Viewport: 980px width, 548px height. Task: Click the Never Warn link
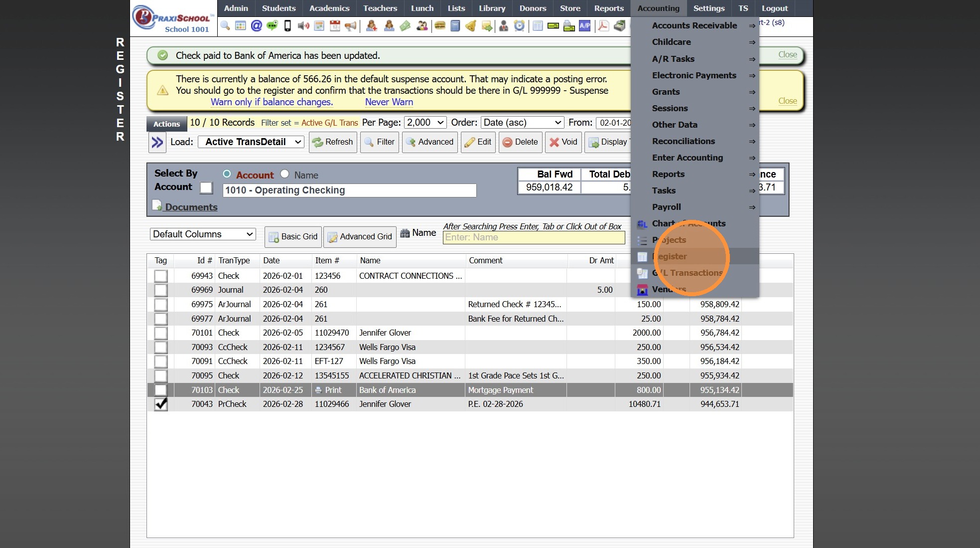(x=389, y=102)
